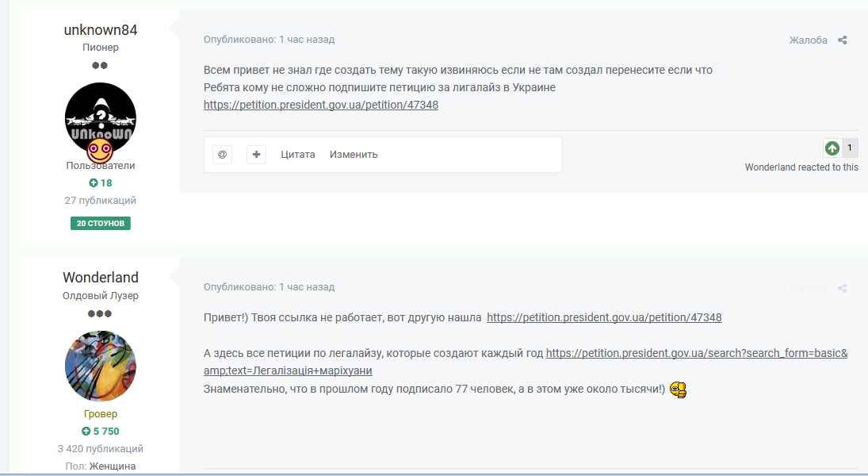Click the Пользователи group label
This screenshot has width=868, height=476.
[x=100, y=166]
